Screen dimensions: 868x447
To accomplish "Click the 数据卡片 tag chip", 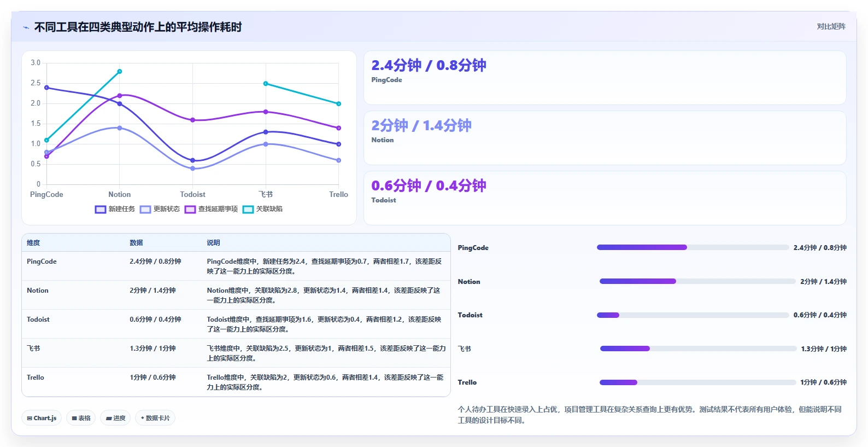I will [155, 418].
